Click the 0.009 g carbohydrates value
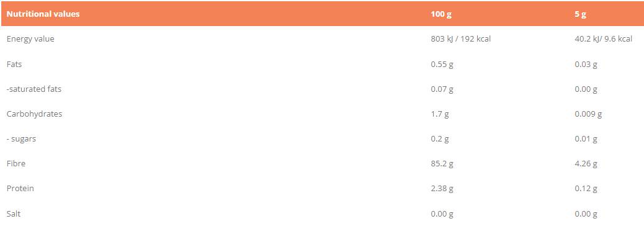The width and height of the screenshot is (644, 229). [x=588, y=114]
